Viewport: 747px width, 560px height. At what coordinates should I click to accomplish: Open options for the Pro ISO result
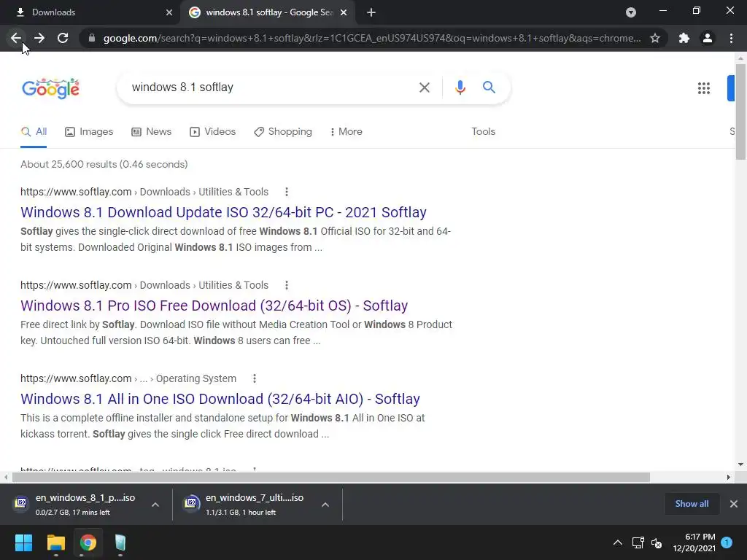click(286, 285)
